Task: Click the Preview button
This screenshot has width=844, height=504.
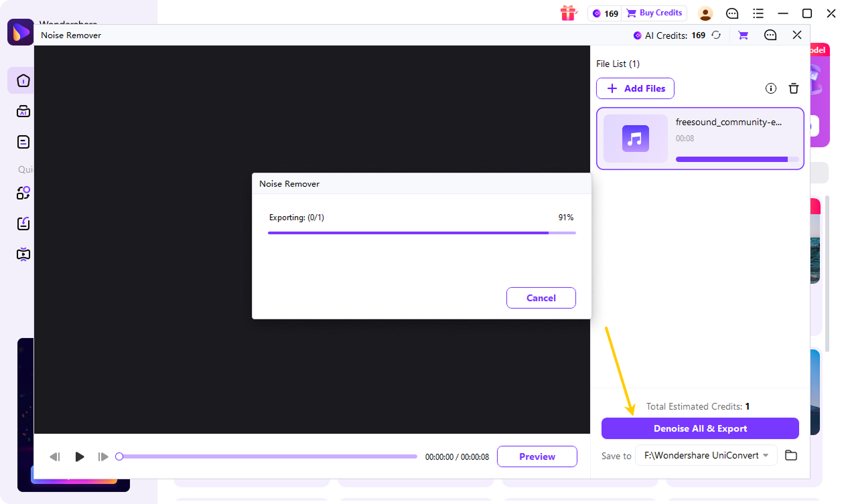Action: pos(537,456)
